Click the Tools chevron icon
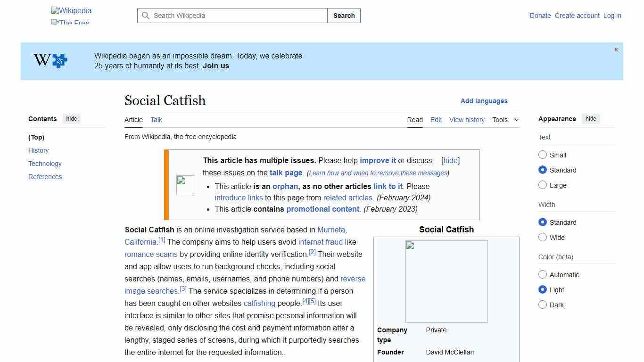The image size is (644, 362). tap(516, 120)
